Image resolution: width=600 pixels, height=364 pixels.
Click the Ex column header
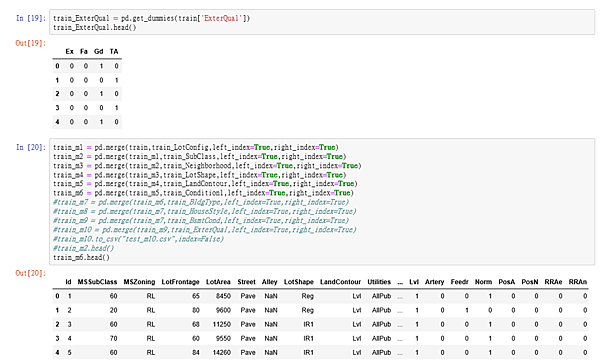click(x=69, y=51)
